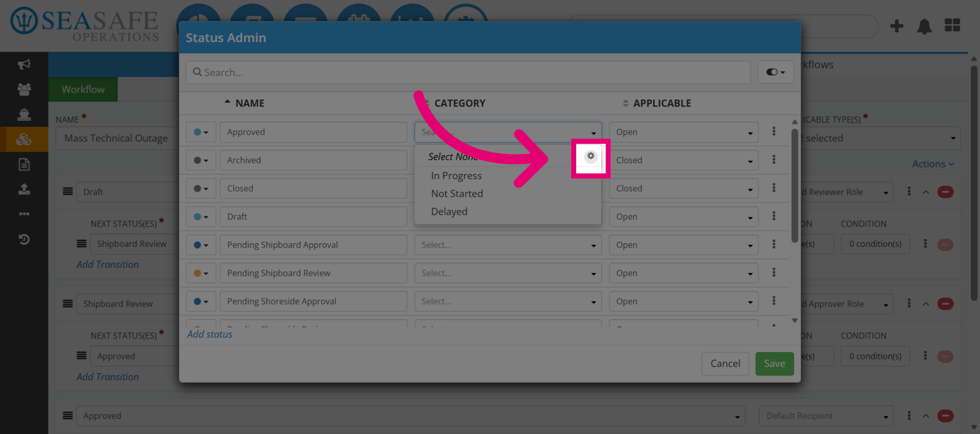Open row options for Closed status
980x434 pixels.
click(x=774, y=188)
